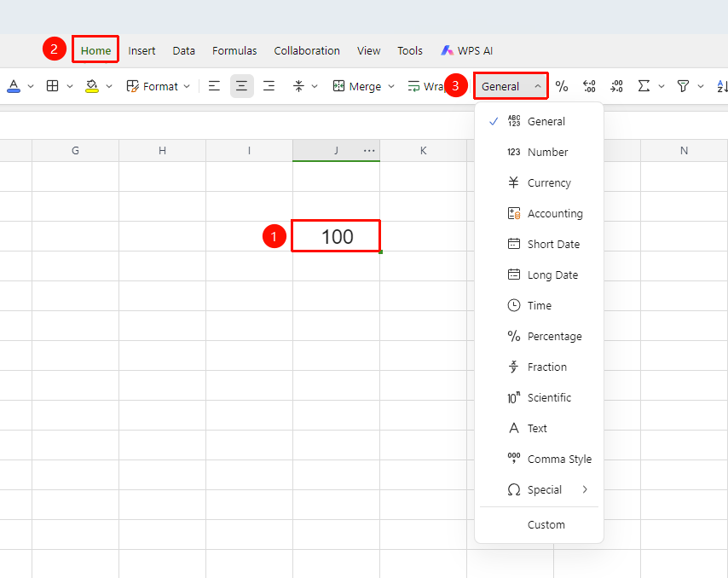Switch to the Insert tab
Viewport: 728px width, 578px height.
[142, 50]
